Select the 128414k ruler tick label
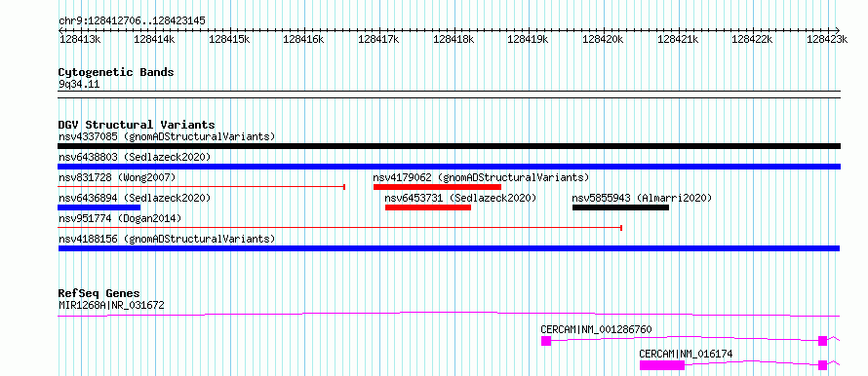Image resolution: width=868 pixels, height=376 pixels. [x=154, y=39]
